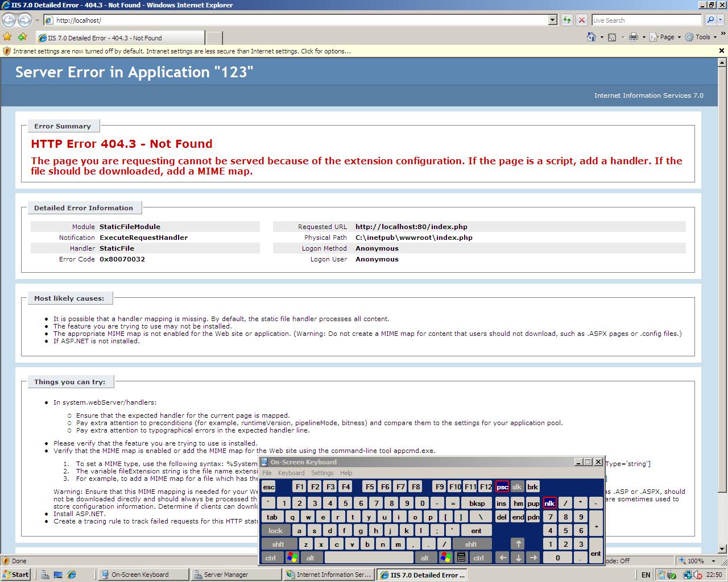Image resolution: width=728 pixels, height=582 pixels.
Task: Click the application menu key on keyboard
Action: pyautogui.click(x=461, y=558)
